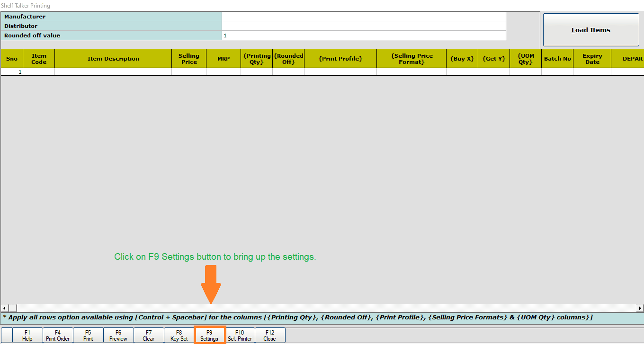This screenshot has height=344, width=644.
Task: Click the MRP column header
Action: (224, 59)
